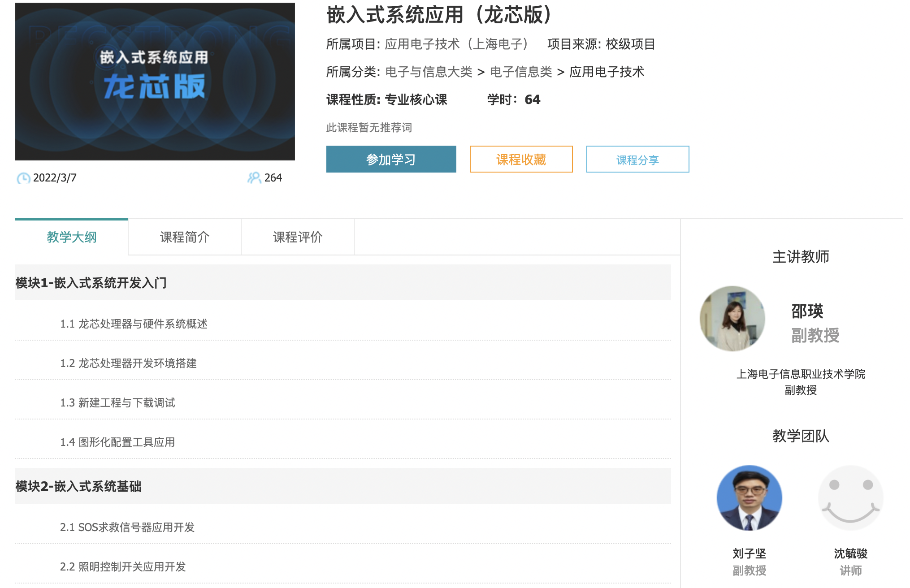Click 刘子坚's avatar in teaching team
910x588 pixels.
[x=749, y=499]
